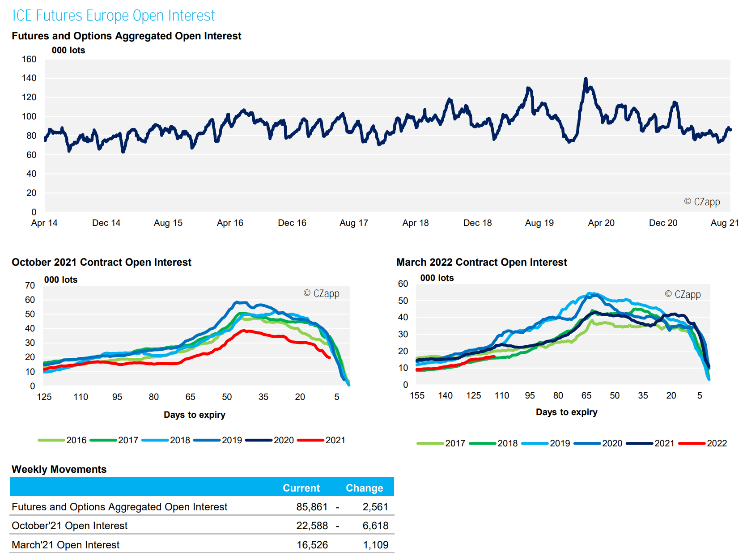Viewport: 747px width, 560px height.
Task: Click the 2018 legend swatch in October chart
Action: click(155, 440)
